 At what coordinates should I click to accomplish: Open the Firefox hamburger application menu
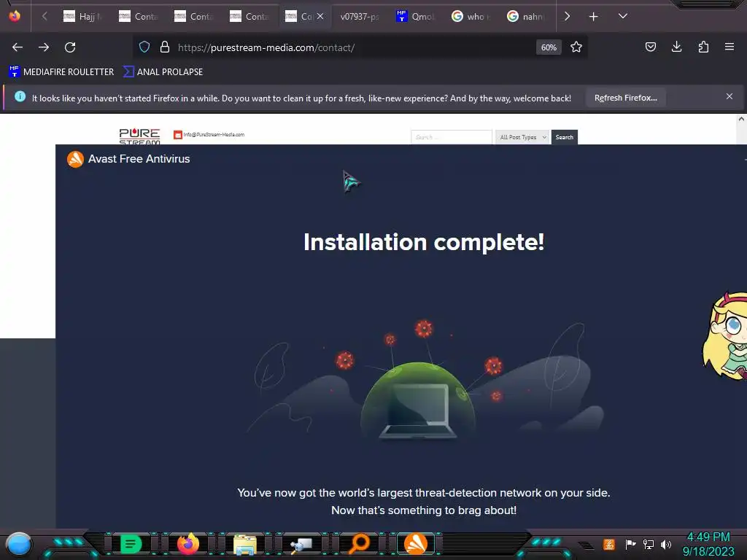pos(729,47)
